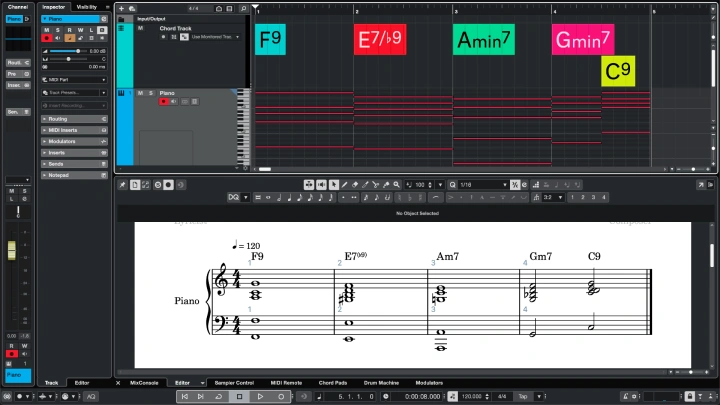Click the half note value icon
720x405 pixels.
279,197
